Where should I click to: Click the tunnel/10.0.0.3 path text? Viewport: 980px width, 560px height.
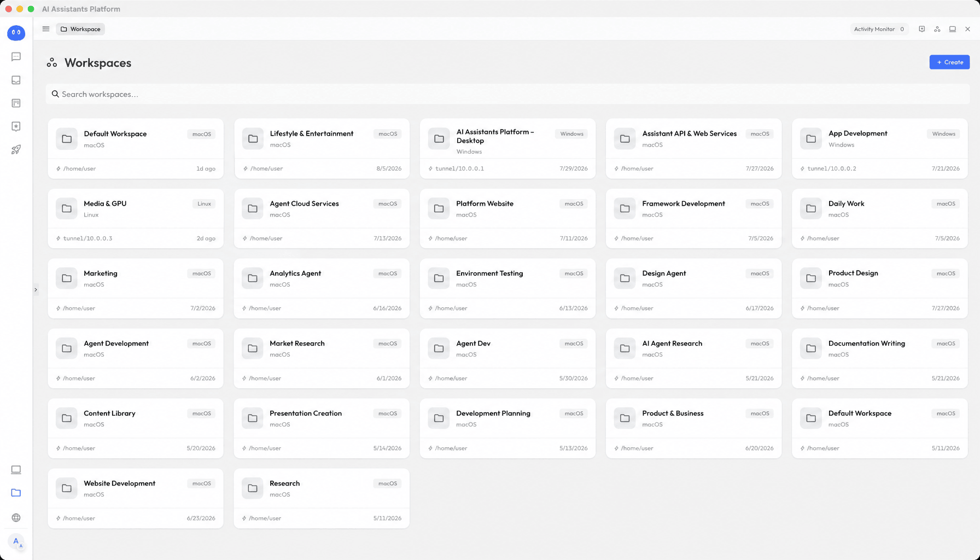[87, 238]
